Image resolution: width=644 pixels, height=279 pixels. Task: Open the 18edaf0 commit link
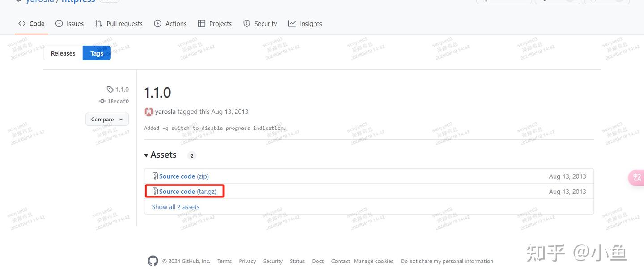[x=118, y=101]
